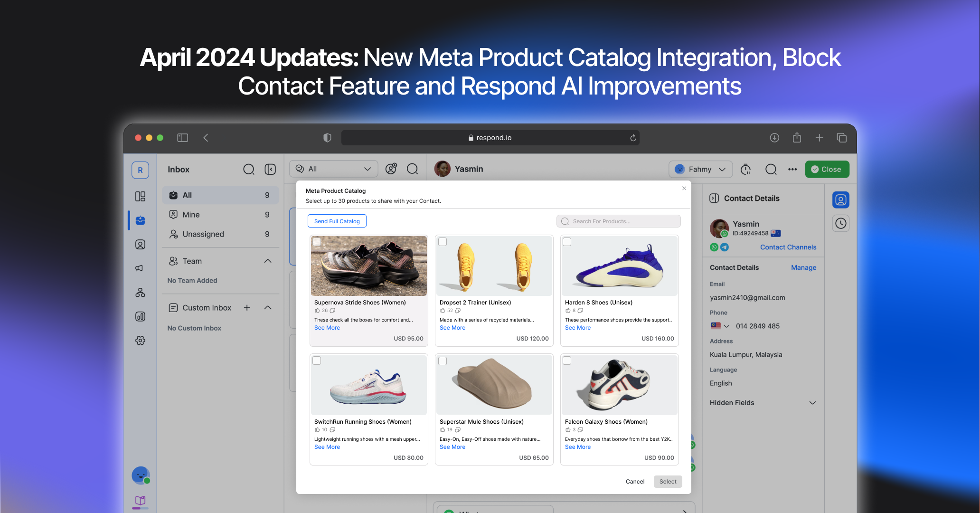The width and height of the screenshot is (980, 513).
Task: Open the Contacts sidebar icon
Action: (x=140, y=245)
